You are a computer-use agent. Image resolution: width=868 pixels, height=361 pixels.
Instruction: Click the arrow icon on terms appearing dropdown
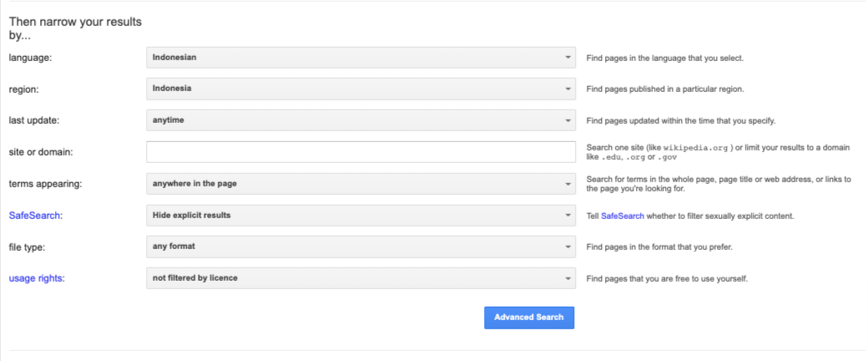[x=568, y=184]
